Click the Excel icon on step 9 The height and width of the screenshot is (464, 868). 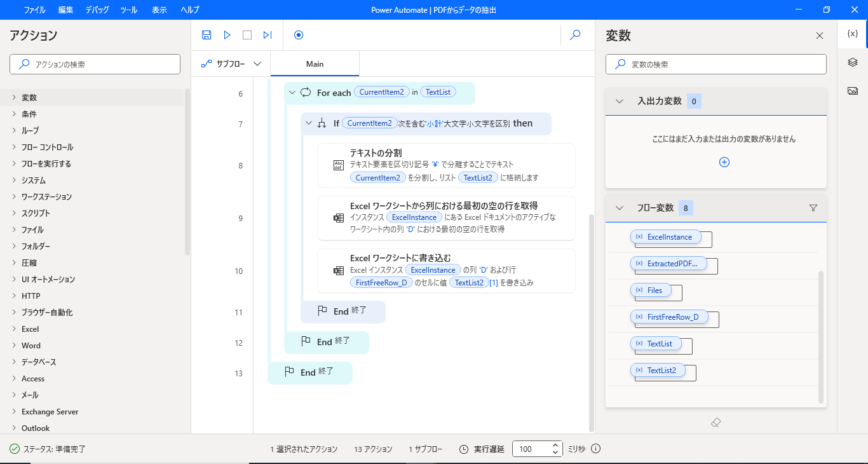pyautogui.click(x=338, y=218)
